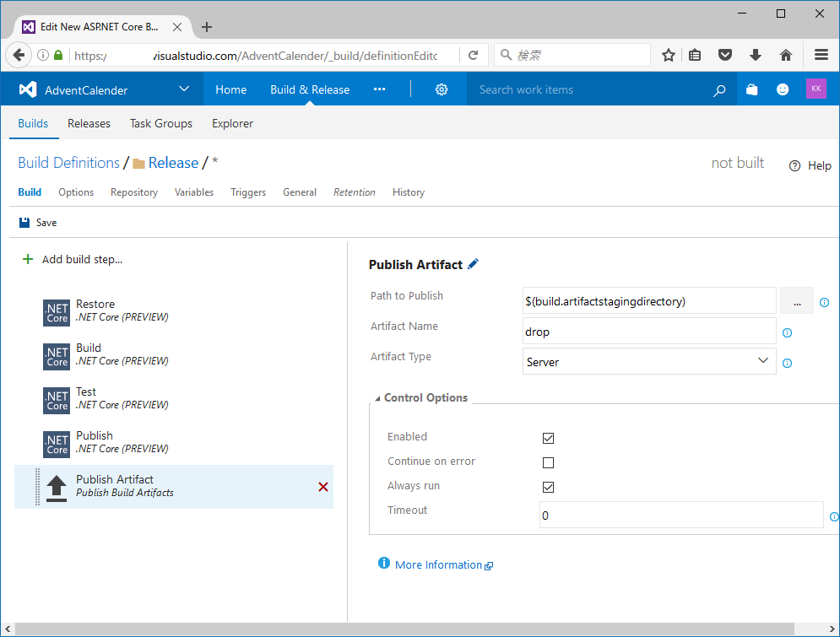This screenshot has width=840, height=637.
Task: Open the ellipsis more hubs menu
Action: point(379,89)
